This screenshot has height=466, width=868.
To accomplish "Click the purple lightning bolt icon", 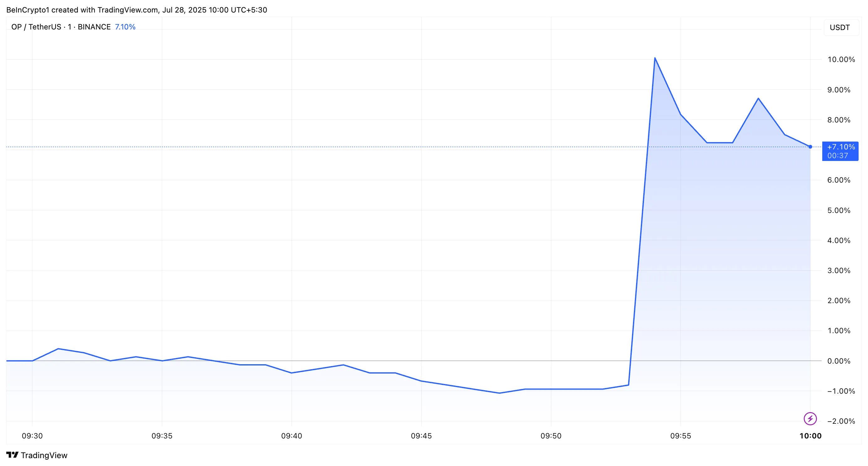I will pos(810,419).
